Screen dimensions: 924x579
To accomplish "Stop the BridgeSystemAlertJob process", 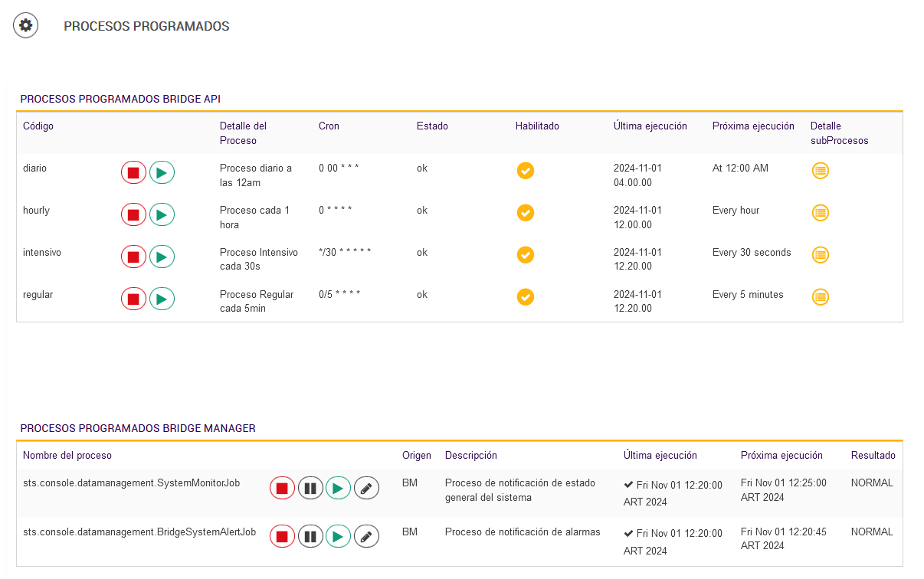I will click(x=282, y=537).
